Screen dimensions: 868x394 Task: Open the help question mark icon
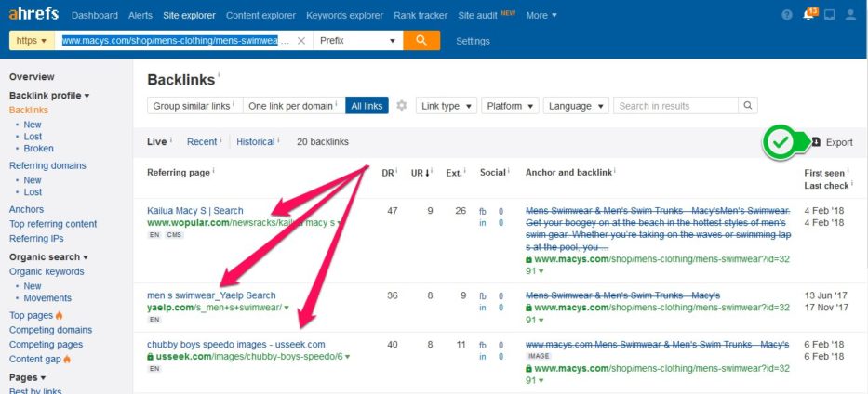tap(787, 15)
